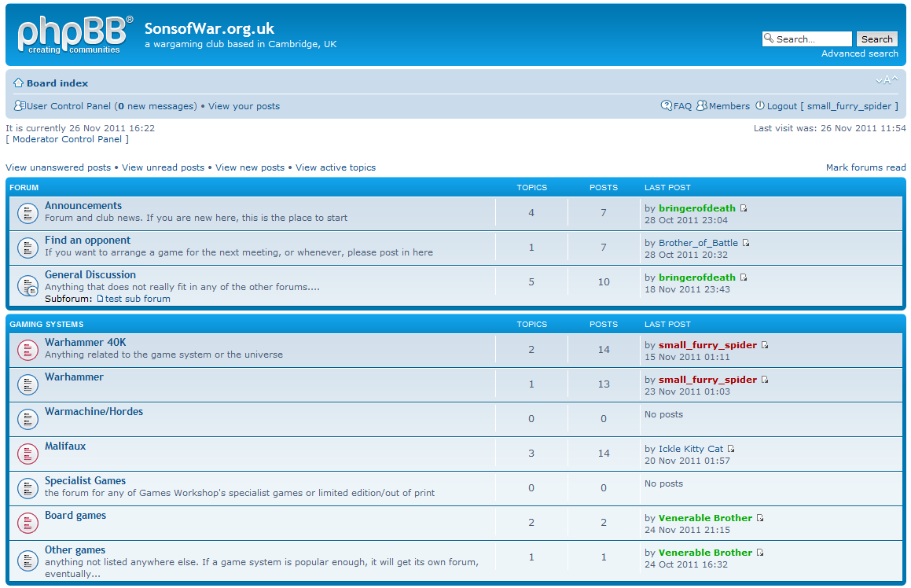Viewport: 911px width, 588px height.
Task: View latest post icon in Other games row
Action: click(760, 553)
